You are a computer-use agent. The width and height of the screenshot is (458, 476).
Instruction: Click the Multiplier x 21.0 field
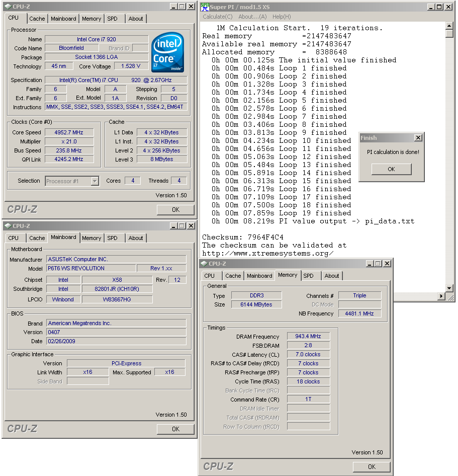click(x=69, y=142)
